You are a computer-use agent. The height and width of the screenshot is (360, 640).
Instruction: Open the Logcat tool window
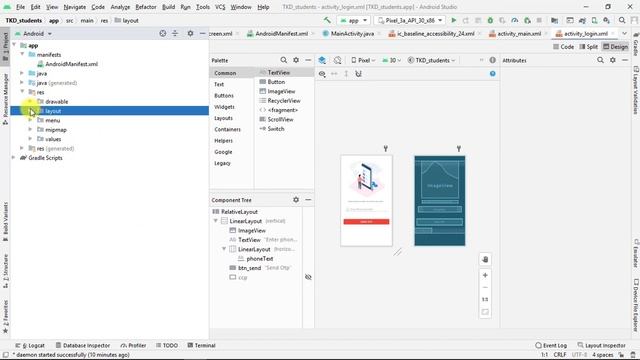point(30,345)
